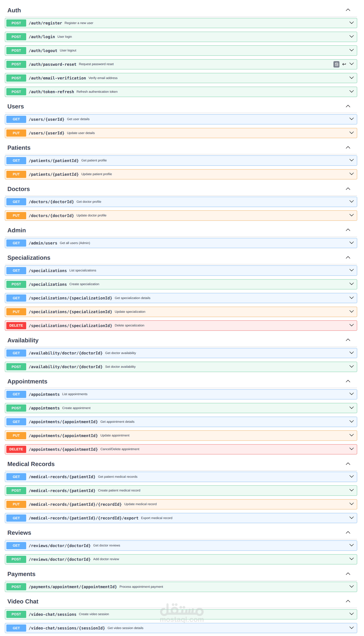Image resolution: width=364 pixels, height=636 pixels.
Task: Click the "Update specialization" description
Action: pos(130,312)
